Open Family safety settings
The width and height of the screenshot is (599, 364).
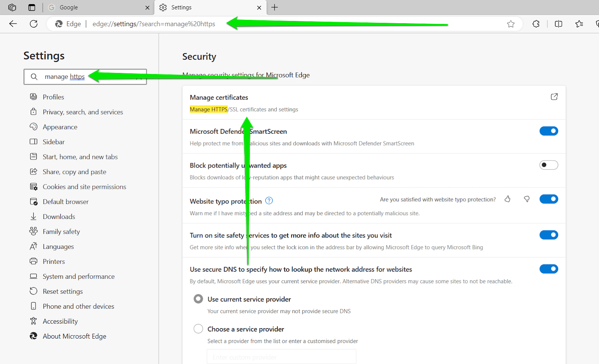(61, 232)
